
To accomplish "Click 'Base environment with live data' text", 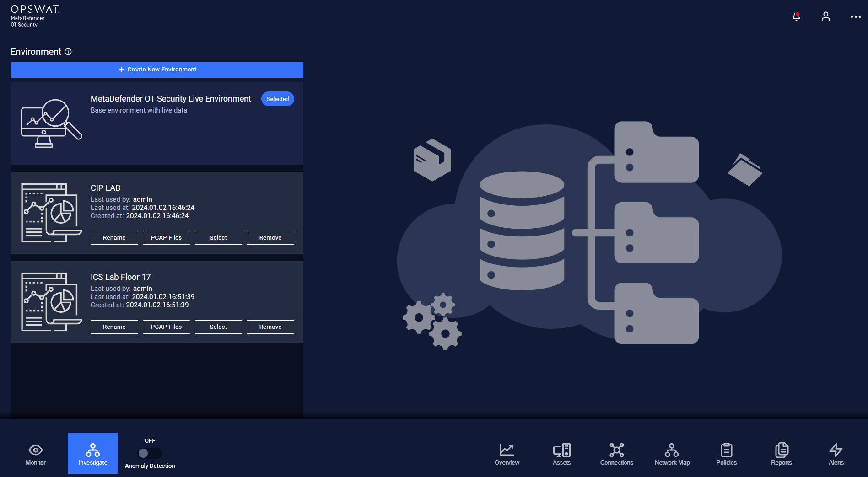I will [139, 110].
